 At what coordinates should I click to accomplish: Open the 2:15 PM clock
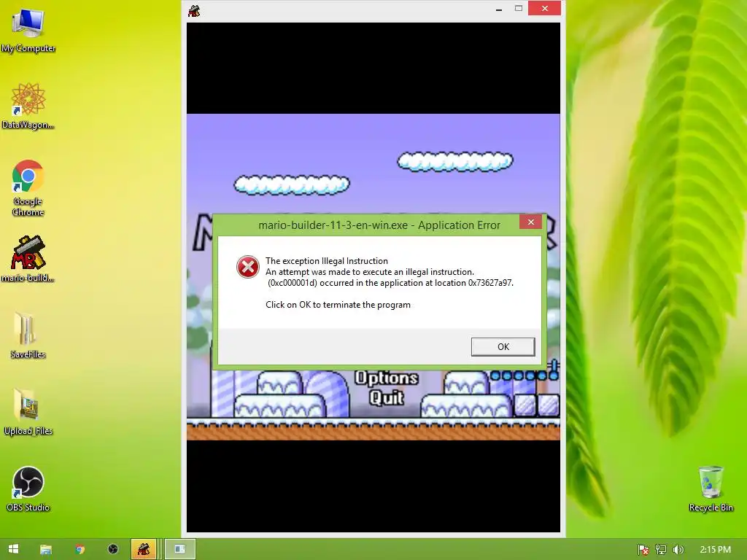(715, 550)
